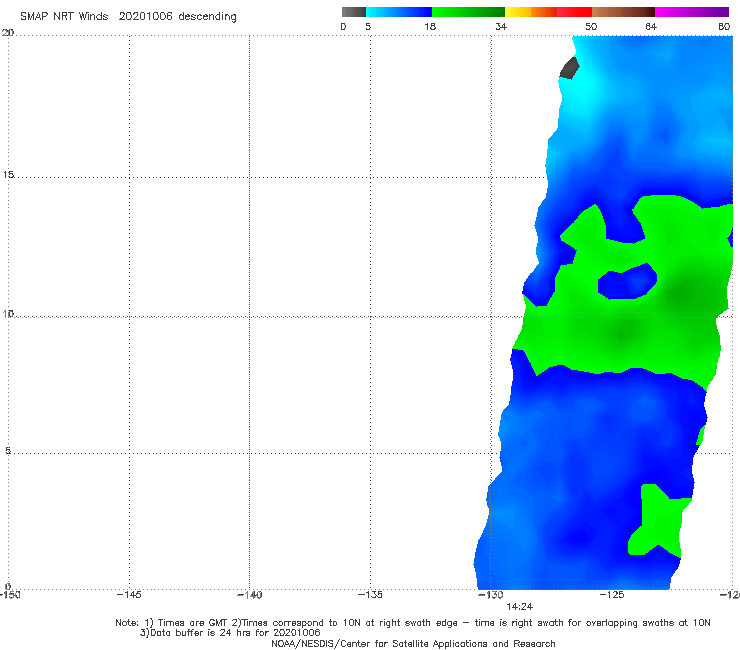
Task: Click the color bar label '18'
Action: (x=429, y=26)
